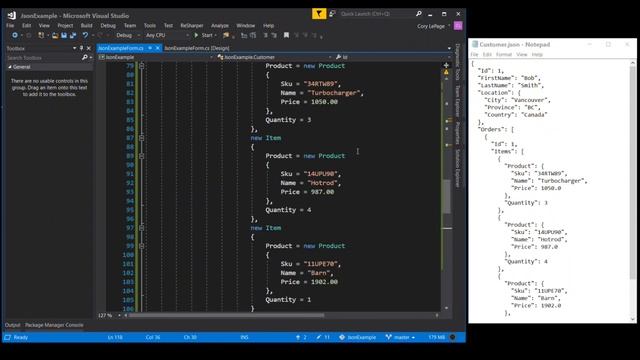Screen dimensions: 640x360
Task: Open the master branch dropdown
Action: click(400, 337)
